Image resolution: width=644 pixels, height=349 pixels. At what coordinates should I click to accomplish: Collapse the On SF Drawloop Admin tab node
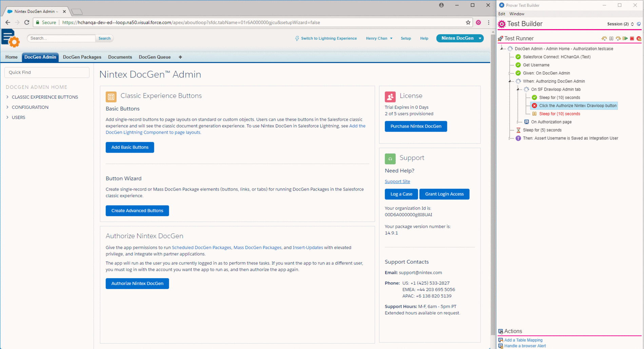[x=518, y=89]
